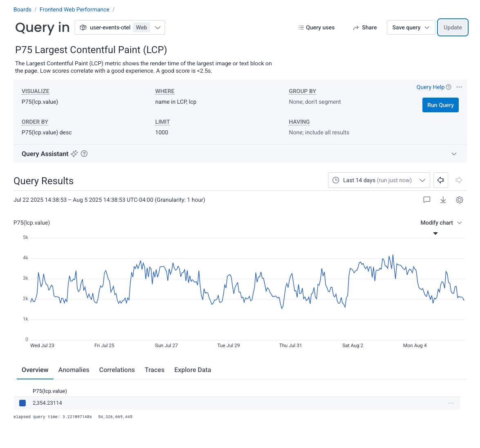Click the download results icon
This screenshot has height=448, width=480.
tap(443, 200)
